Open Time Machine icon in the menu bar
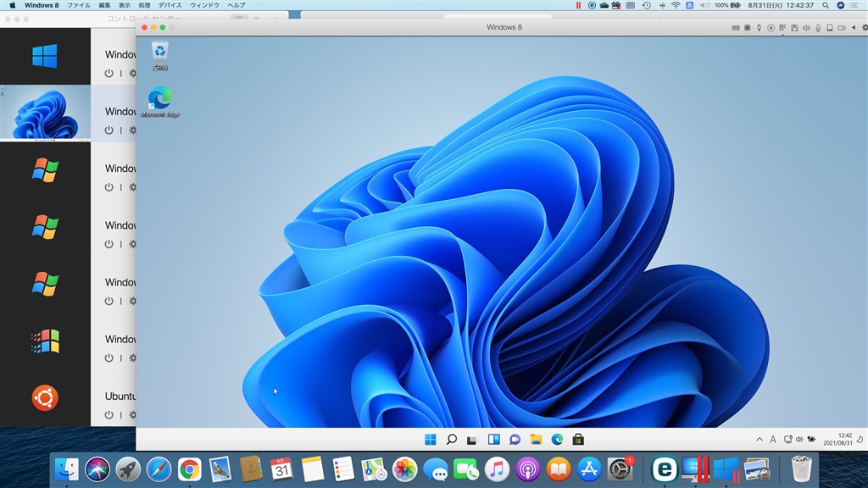The height and width of the screenshot is (488, 868). point(646,5)
